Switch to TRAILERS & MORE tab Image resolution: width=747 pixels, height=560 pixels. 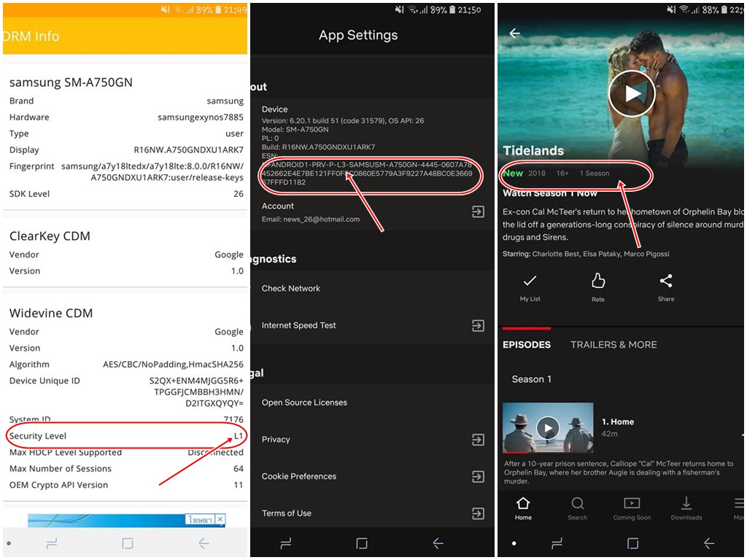coord(614,345)
